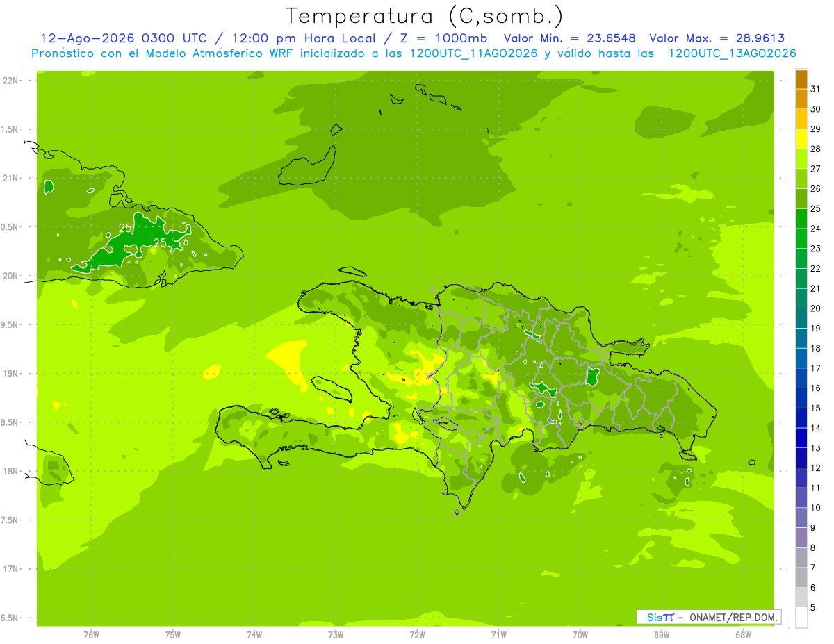This screenshot has width=834, height=644.
Task: Click the '71W' longitude axis label
Action: [x=498, y=635]
